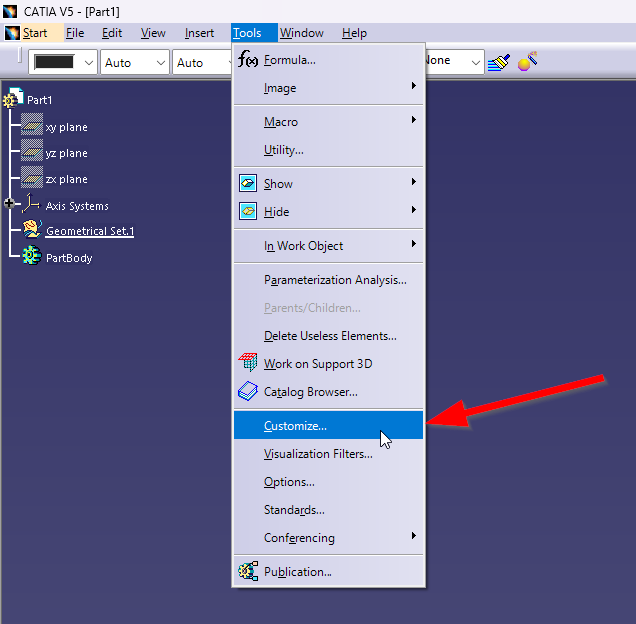Click the Formula f(x) icon
636x624 pixels.
pyautogui.click(x=248, y=60)
